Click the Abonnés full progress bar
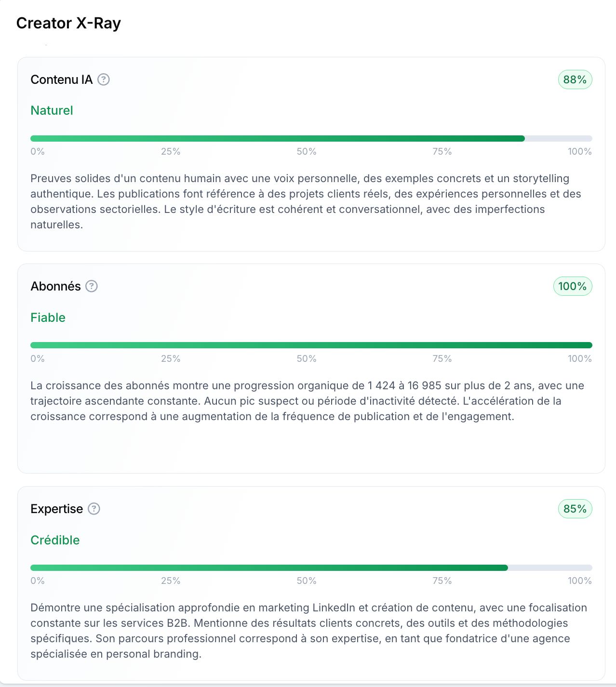This screenshot has width=616, height=687. 311,345
